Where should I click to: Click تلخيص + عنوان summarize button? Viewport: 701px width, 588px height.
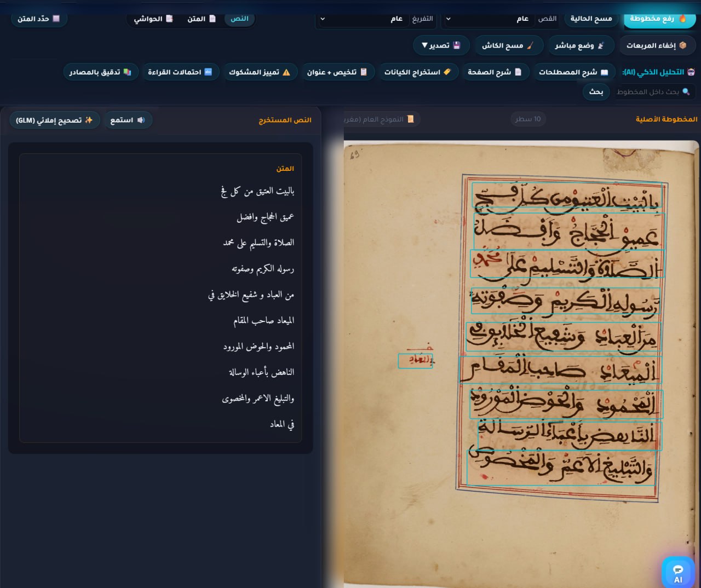pos(337,72)
